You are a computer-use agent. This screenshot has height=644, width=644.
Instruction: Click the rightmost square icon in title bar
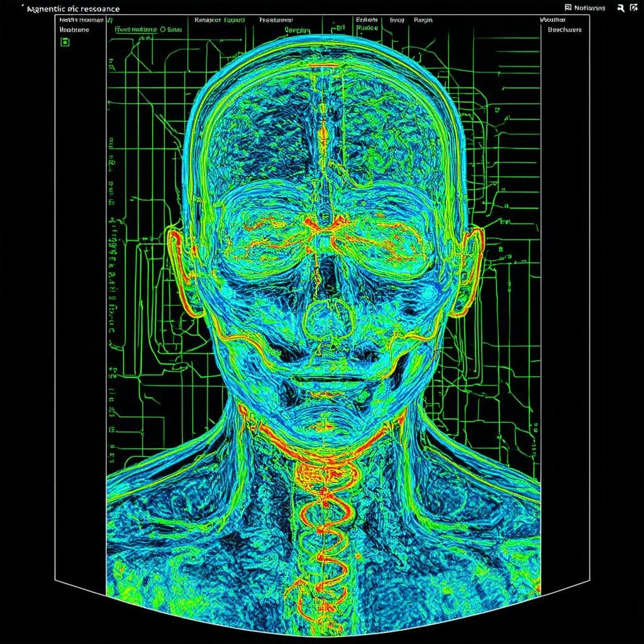click(x=631, y=8)
